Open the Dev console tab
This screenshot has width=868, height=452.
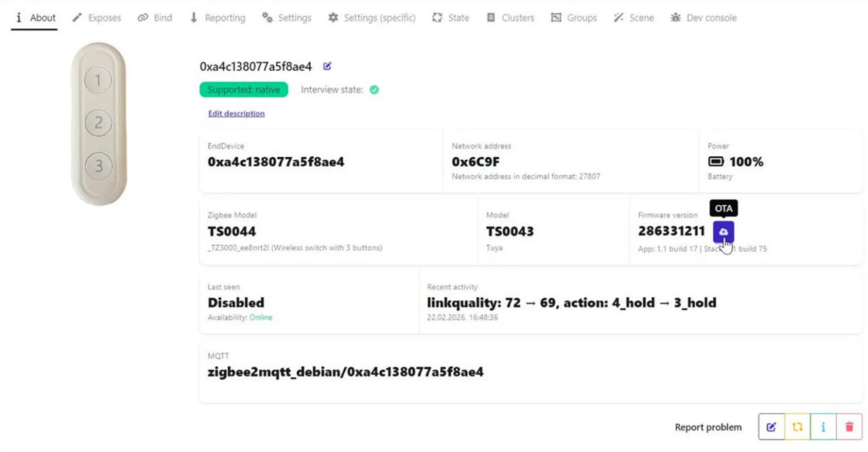click(703, 18)
